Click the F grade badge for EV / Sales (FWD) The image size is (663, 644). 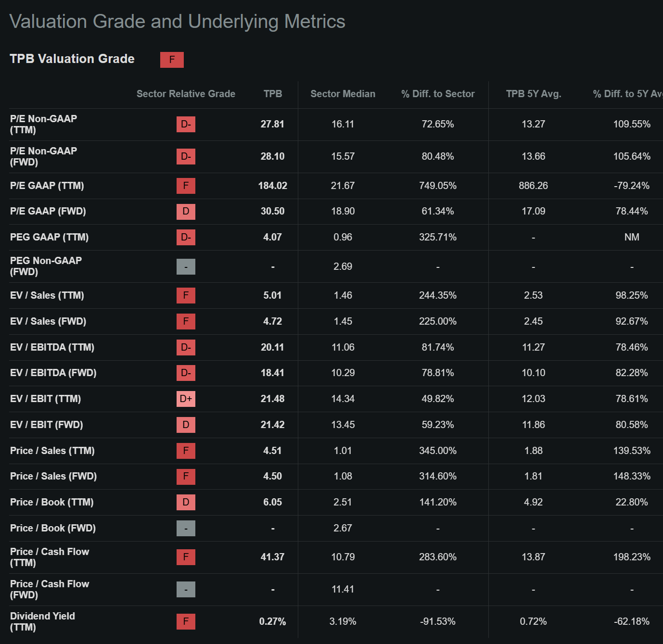point(186,321)
